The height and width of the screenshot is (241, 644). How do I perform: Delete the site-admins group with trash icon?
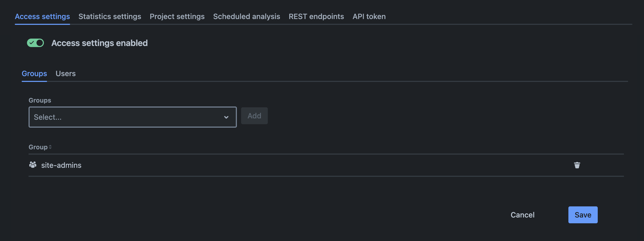577,165
